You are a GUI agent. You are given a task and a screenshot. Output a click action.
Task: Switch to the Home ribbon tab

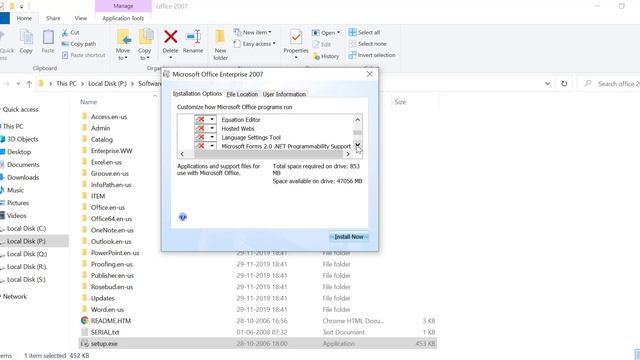(24, 18)
